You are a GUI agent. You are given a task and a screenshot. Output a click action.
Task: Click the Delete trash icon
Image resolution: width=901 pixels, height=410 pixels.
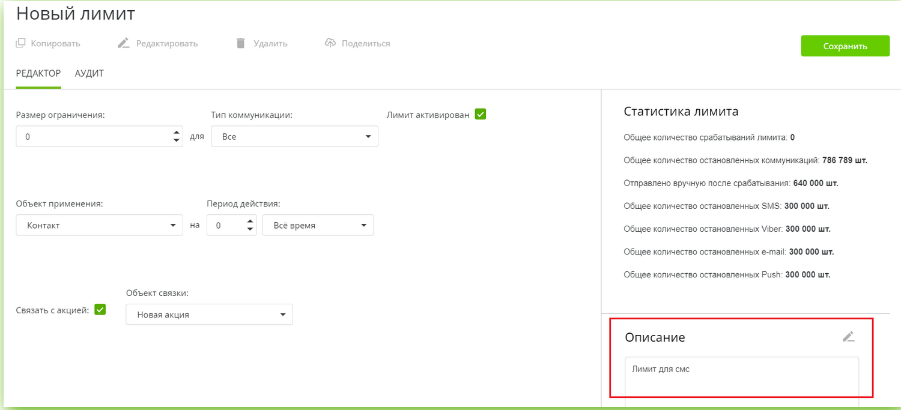point(240,43)
